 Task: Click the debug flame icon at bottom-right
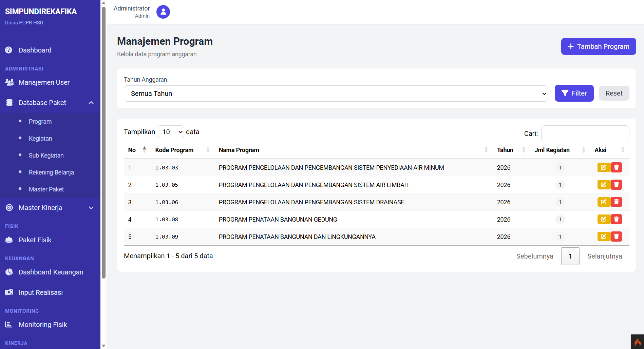[638, 342]
